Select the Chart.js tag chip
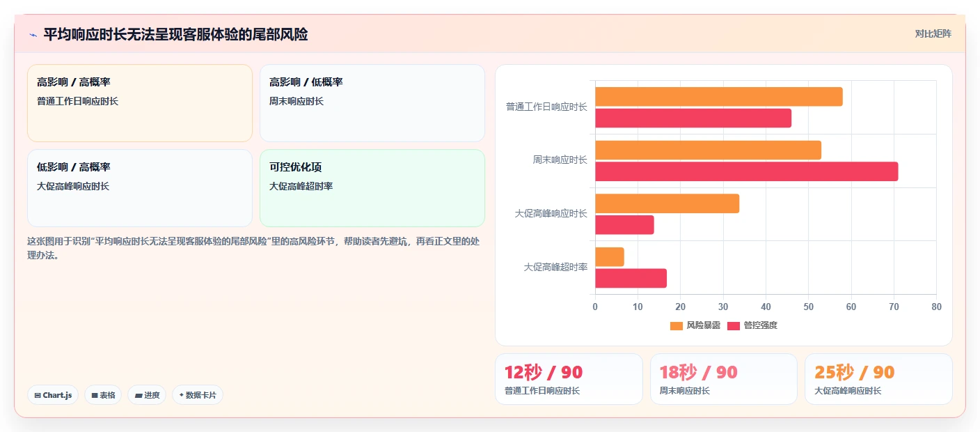The height and width of the screenshot is (432, 980). click(53, 395)
